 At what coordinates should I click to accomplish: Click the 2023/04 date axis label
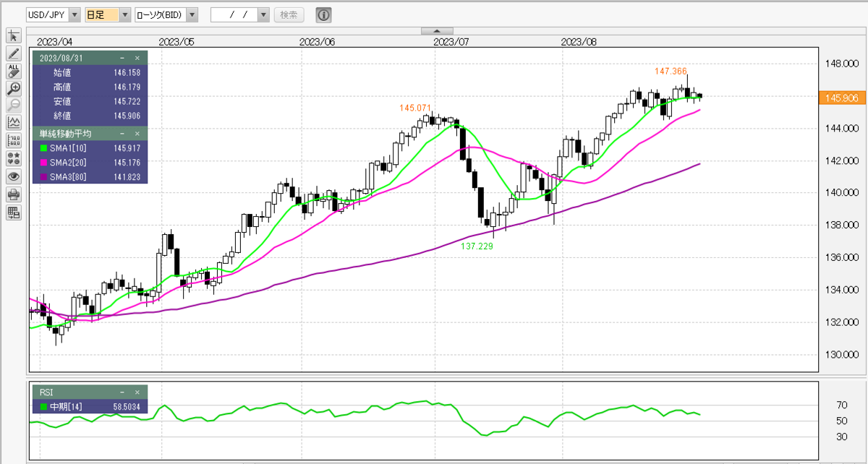(x=54, y=42)
